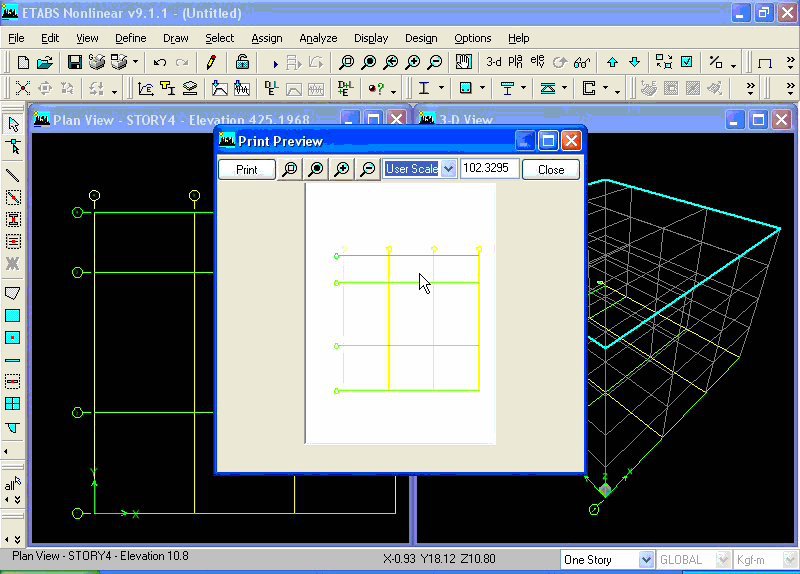Click the scale value field 102.3295
Screen dimensions: 800x574
click(x=490, y=169)
